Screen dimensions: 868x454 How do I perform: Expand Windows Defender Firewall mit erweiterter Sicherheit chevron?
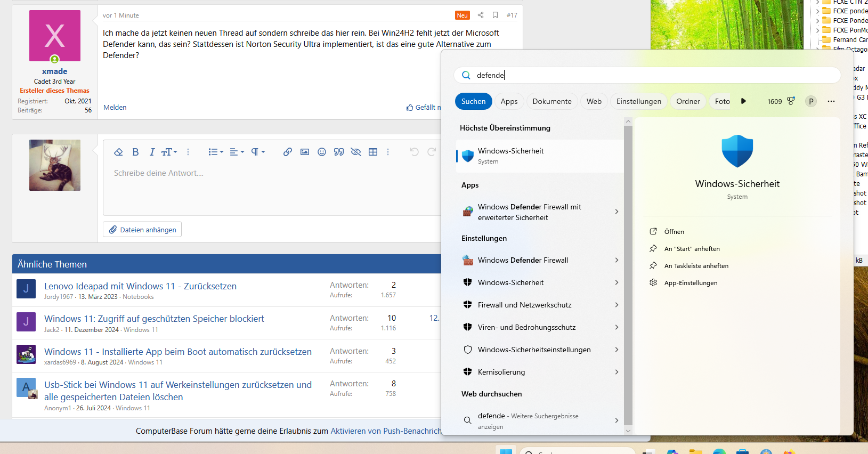[616, 212]
